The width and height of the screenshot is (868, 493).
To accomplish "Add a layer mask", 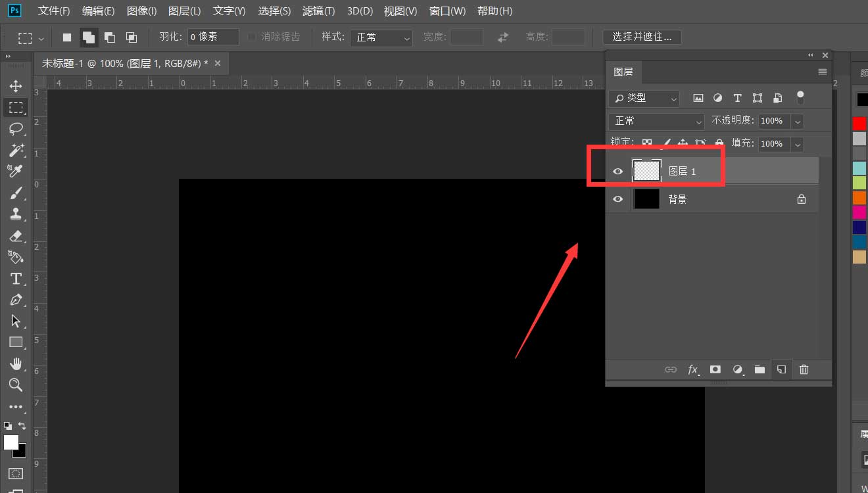I will tap(715, 369).
